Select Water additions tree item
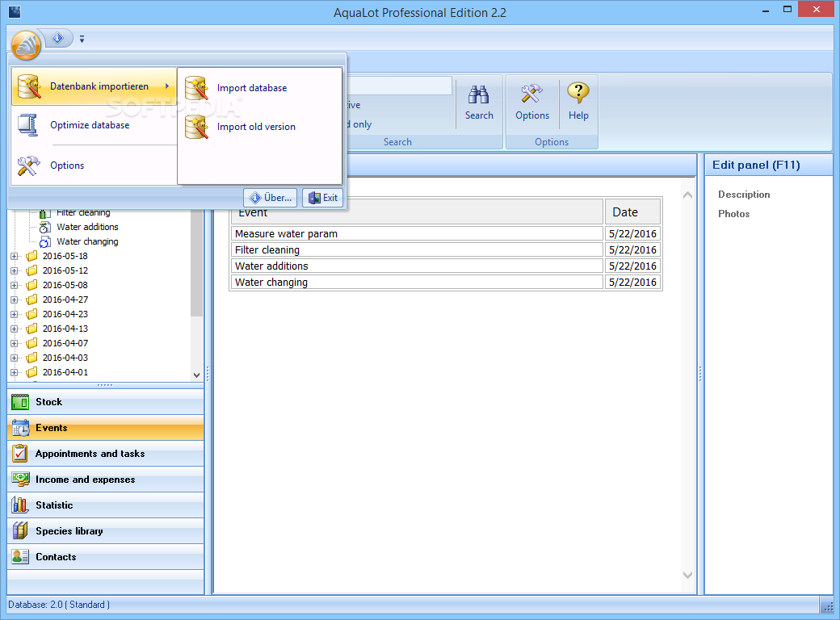840x620 pixels. click(87, 227)
